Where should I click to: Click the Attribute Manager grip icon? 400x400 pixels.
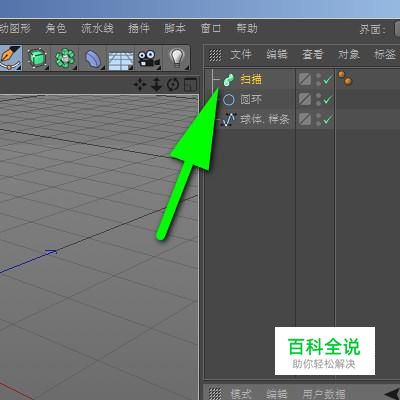(216, 393)
